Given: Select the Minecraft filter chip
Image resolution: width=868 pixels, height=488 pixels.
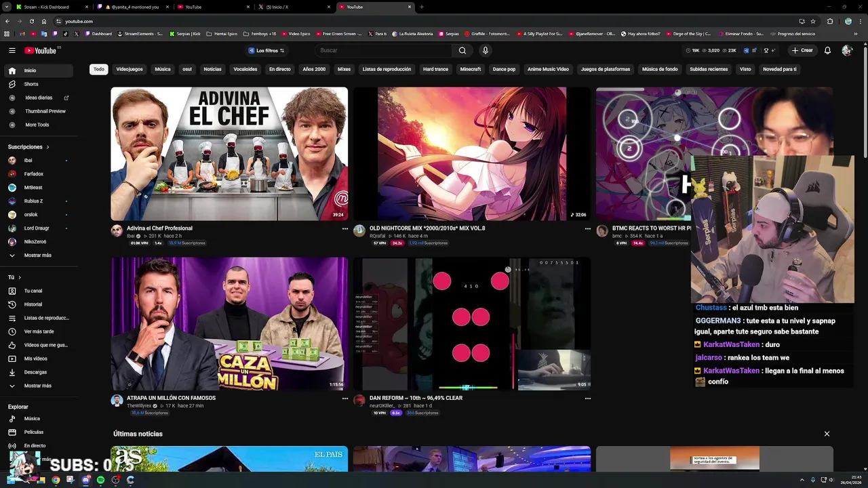Looking at the screenshot, I should (x=471, y=69).
